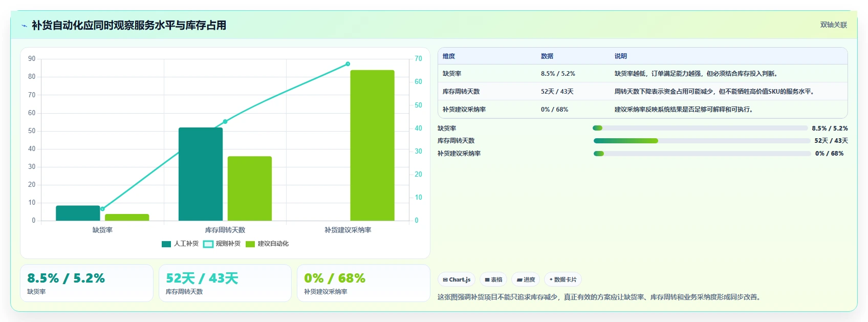This screenshot has width=868, height=322.
Task: Click the 缺货率 progress bar
Action: pyautogui.click(x=700, y=128)
